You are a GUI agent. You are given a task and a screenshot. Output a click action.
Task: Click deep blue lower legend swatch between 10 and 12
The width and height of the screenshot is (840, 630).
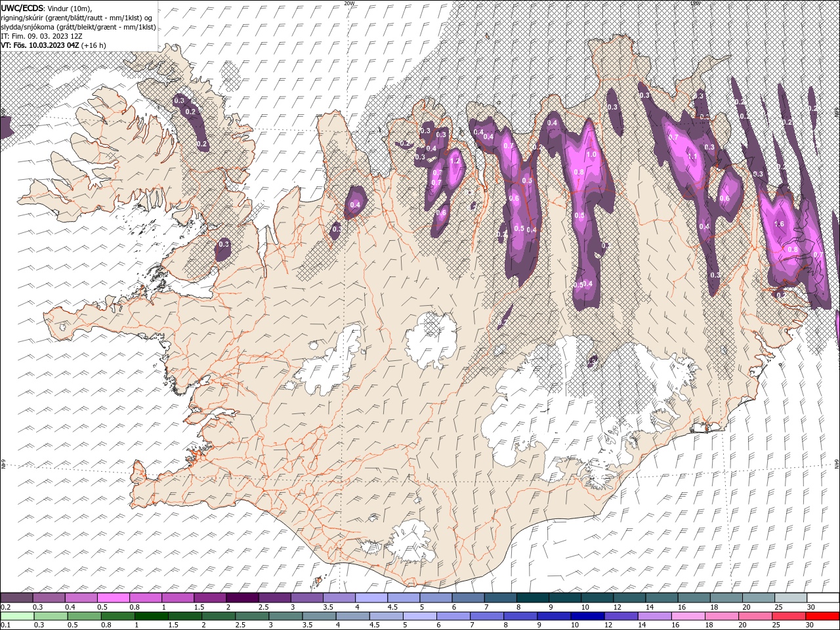tap(587, 616)
